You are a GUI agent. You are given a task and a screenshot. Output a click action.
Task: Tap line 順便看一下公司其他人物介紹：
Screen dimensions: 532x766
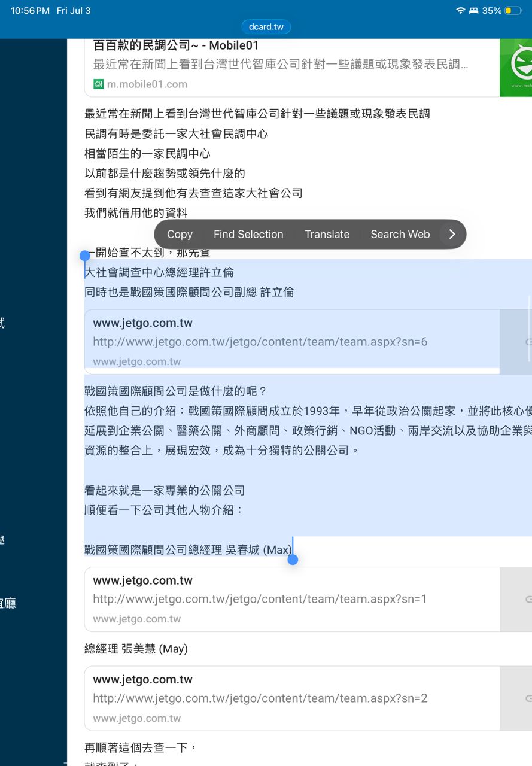[x=165, y=510]
